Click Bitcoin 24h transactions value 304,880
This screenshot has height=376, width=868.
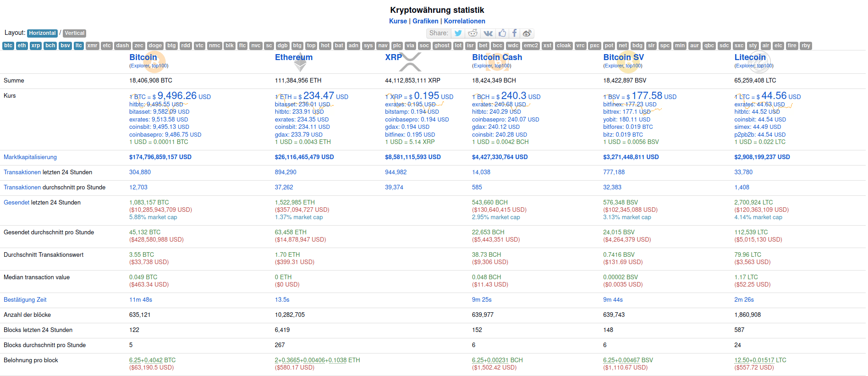pyautogui.click(x=140, y=172)
